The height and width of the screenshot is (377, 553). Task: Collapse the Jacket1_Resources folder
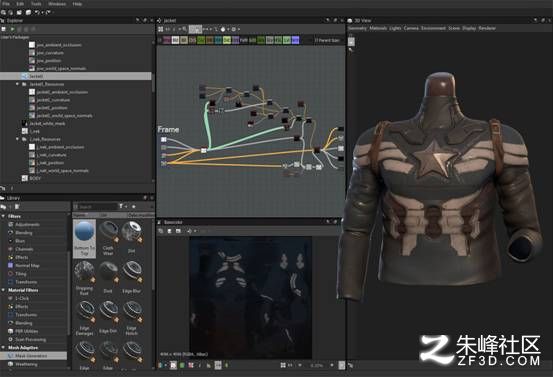(x=17, y=84)
